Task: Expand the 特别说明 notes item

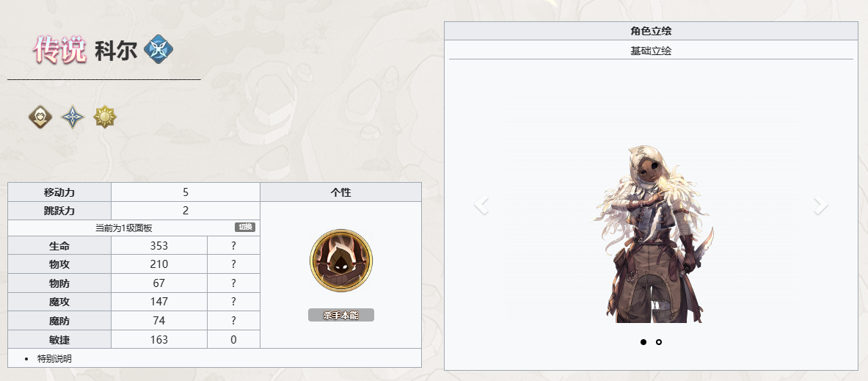Action: coord(54,358)
